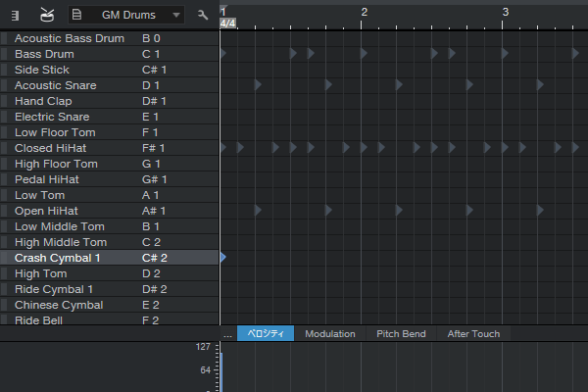Select the first Acoustic Snare note on the grid
588x392 pixels.
tap(258, 85)
